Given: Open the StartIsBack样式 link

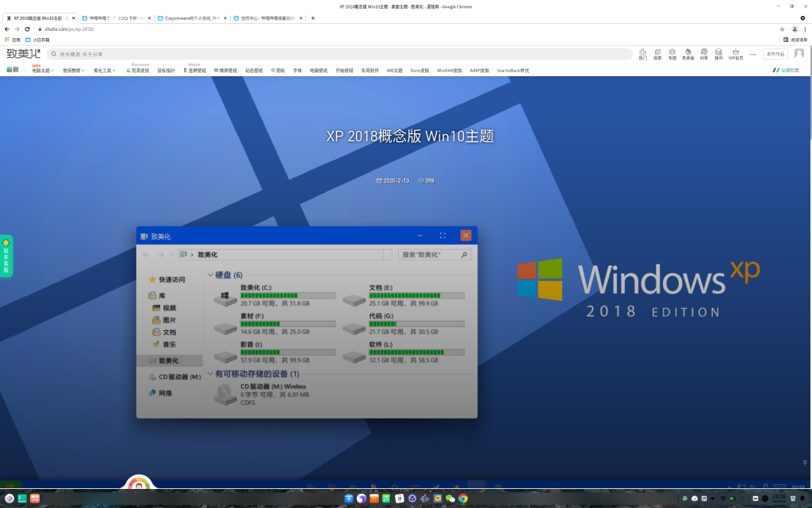Looking at the screenshot, I should (x=513, y=71).
